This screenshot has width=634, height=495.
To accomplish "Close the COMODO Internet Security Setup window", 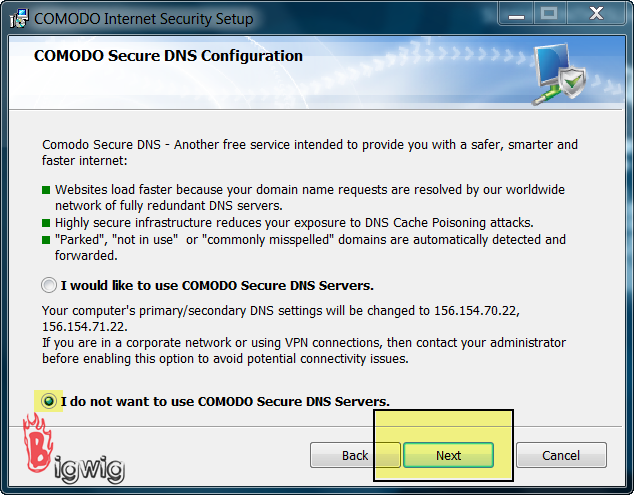I will [593, 14].
